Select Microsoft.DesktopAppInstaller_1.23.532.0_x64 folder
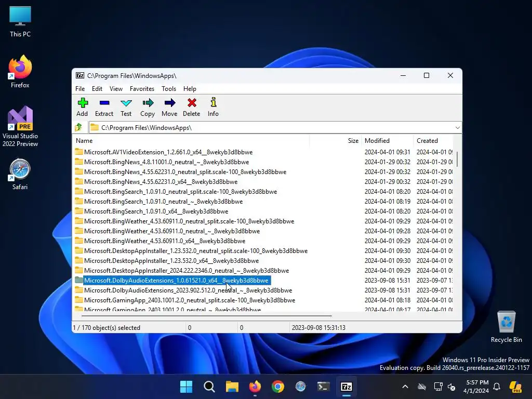Viewport: 532px width, 399px height. point(171,260)
